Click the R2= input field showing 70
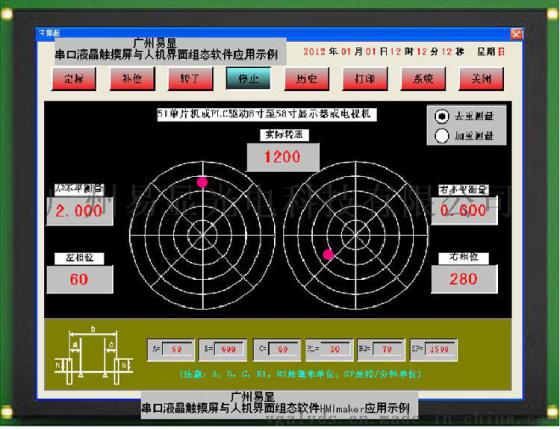 pos(388,349)
